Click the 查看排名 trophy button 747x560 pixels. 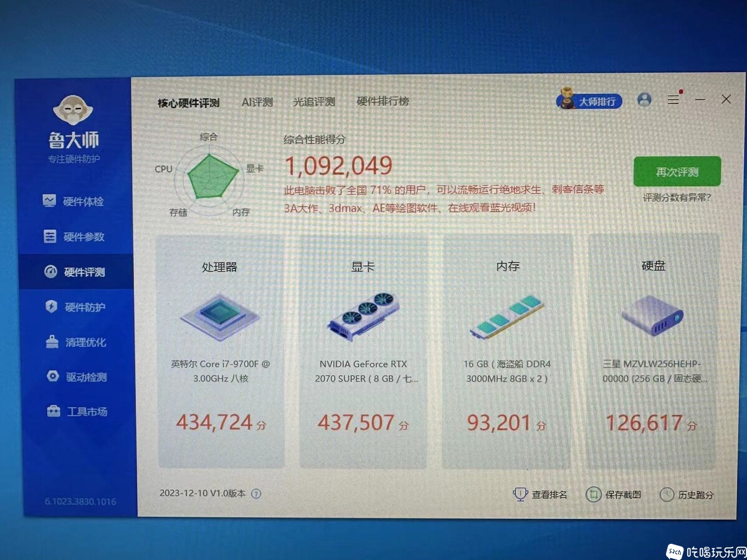click(540, 495)
